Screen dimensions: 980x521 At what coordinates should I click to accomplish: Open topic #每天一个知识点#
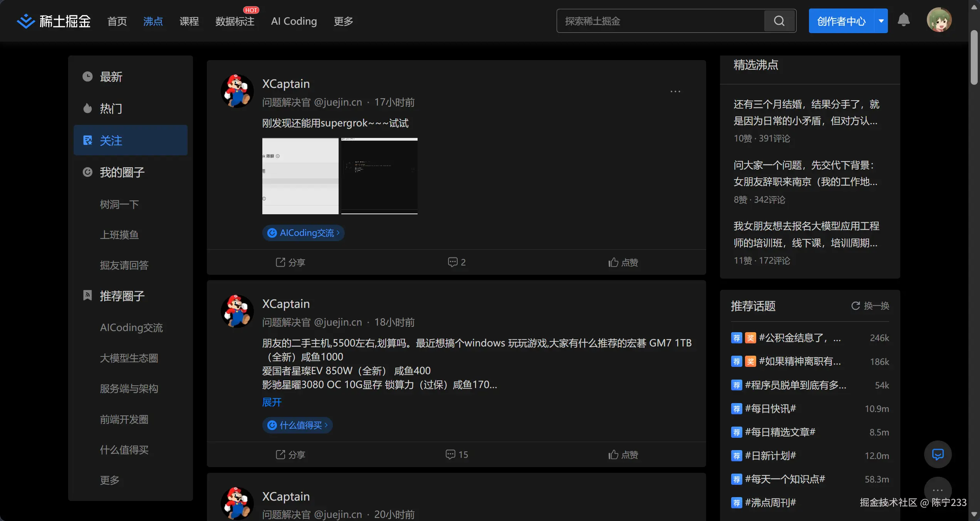[x=785, y=479]
